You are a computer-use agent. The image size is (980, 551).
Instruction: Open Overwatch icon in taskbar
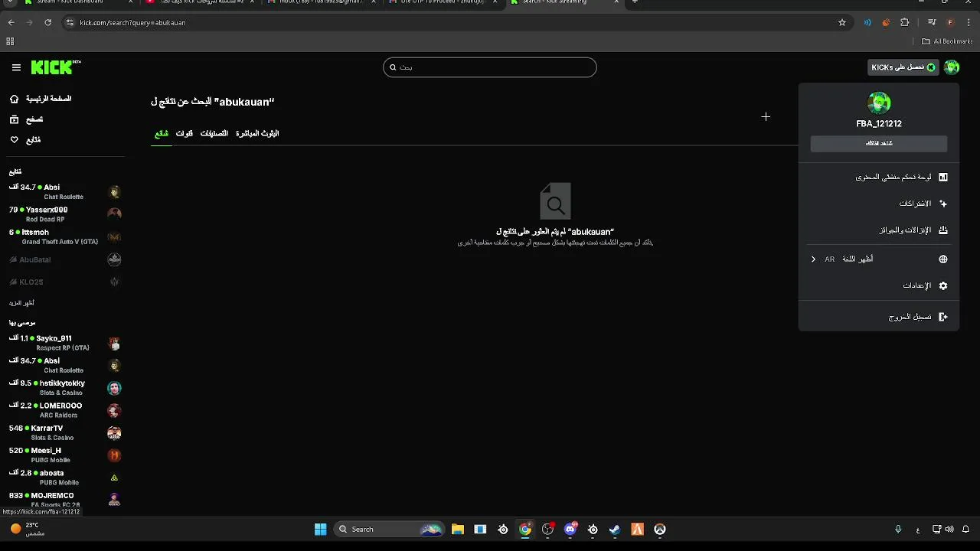coord(660,529)
